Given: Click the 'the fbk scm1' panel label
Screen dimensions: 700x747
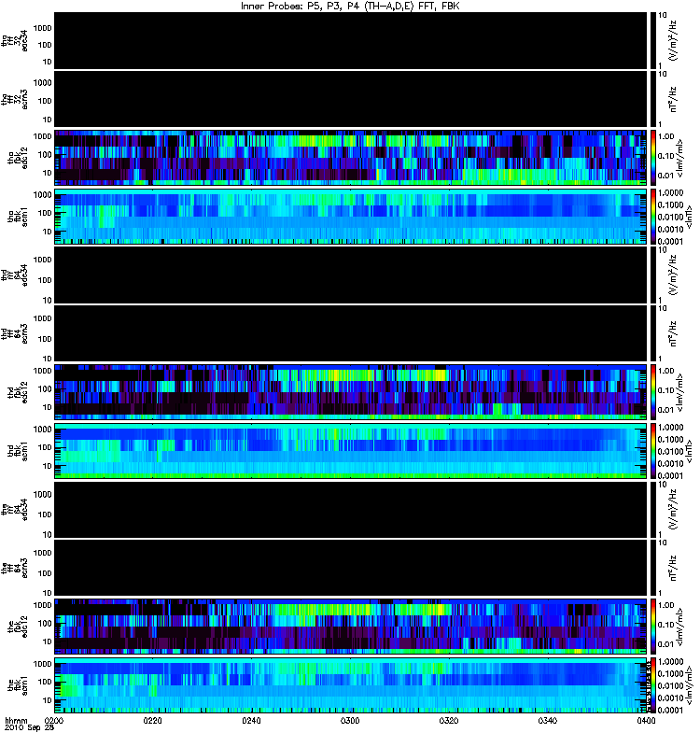Looking at the screenshot, I should [x=18, y=685].
